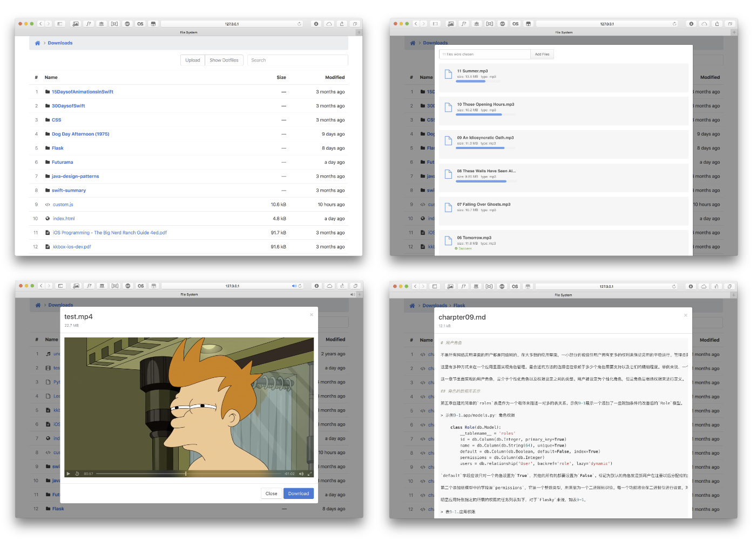Click the file icon beside 10 Those Opening Hours.mp3
This screenshot has width=756, height=540.
tap(448, 107)
